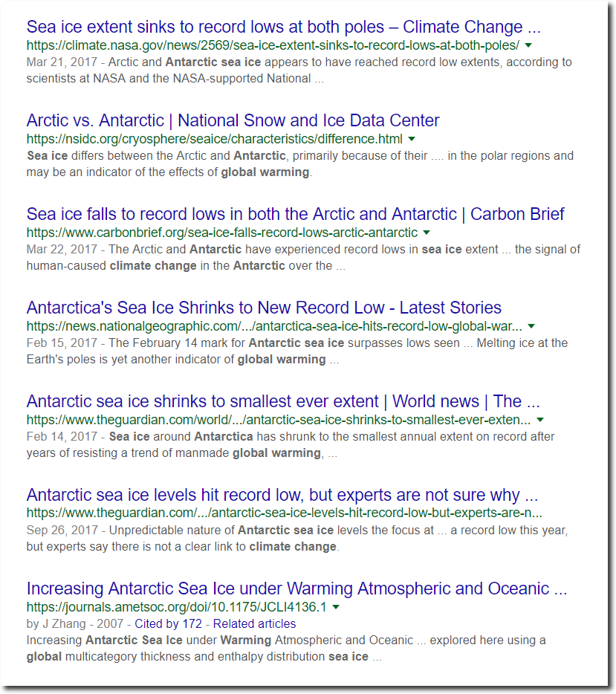Select snippet 'human-caused climate change in the Antarctic'
The image size is (616, 694).
point(156,265)
